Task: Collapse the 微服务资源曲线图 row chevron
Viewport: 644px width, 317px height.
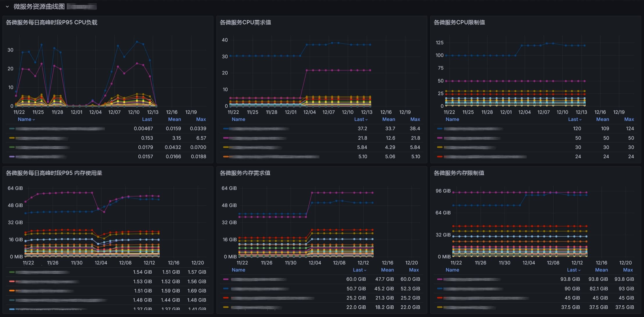Action: [7, 6]
